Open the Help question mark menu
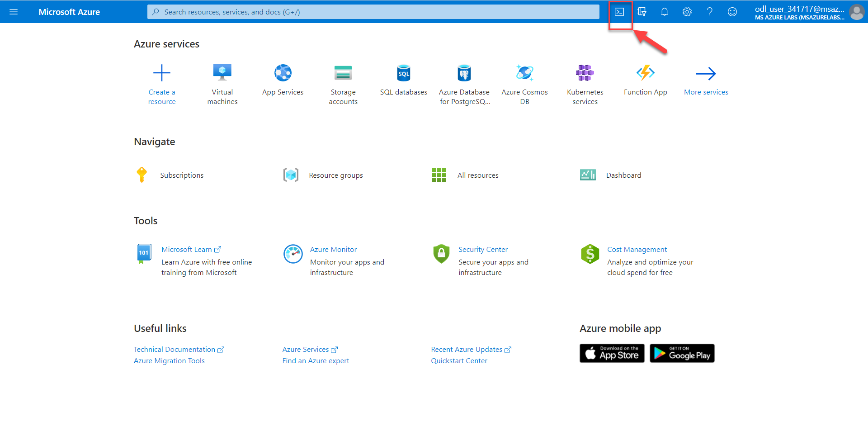Image resolution: width=868 pixels, height=426 pixels. tap(710, 12)
